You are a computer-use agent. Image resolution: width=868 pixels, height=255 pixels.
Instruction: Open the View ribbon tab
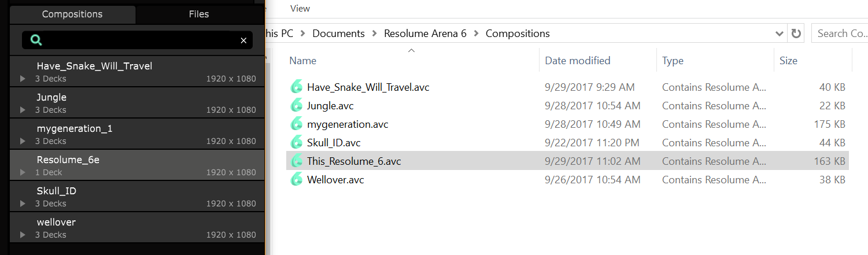click(300, 8)
